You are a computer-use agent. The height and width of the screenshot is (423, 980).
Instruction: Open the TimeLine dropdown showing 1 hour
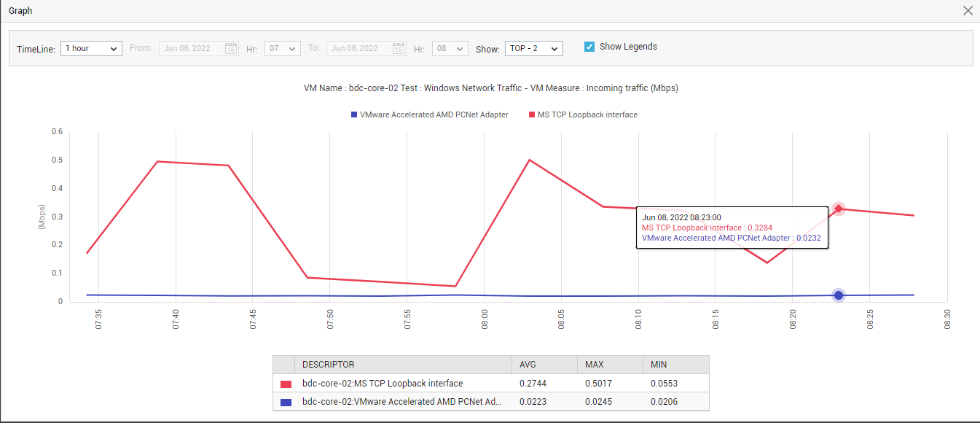pos(91,48)
